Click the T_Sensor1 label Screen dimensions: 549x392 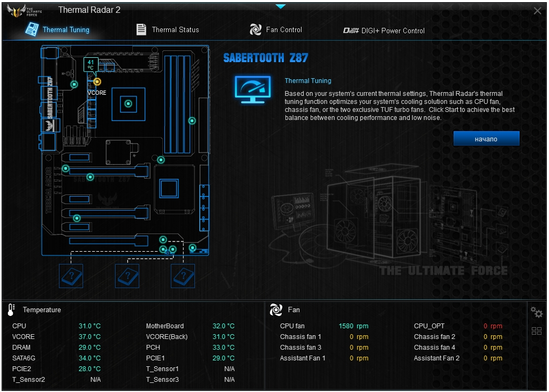[x=162, y=369]
